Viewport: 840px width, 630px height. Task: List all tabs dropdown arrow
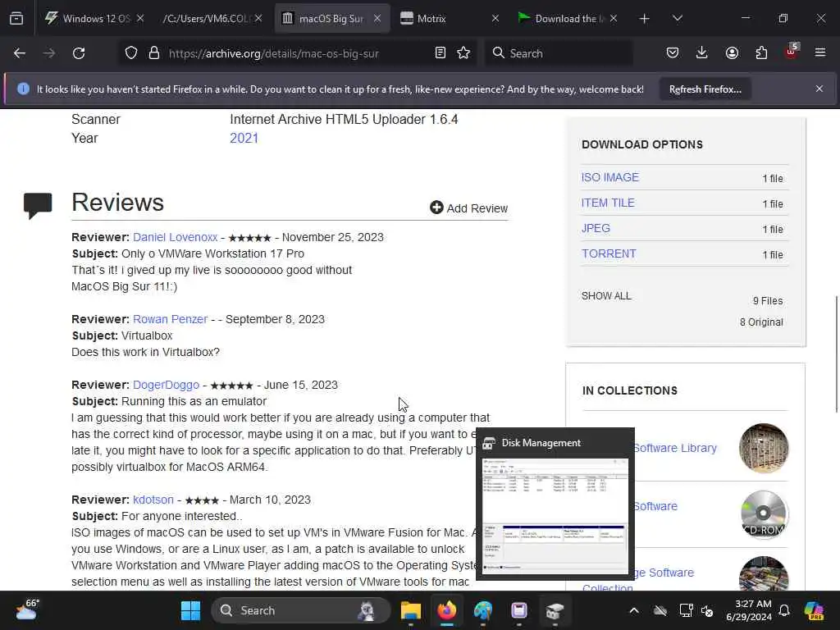[677, 19]
